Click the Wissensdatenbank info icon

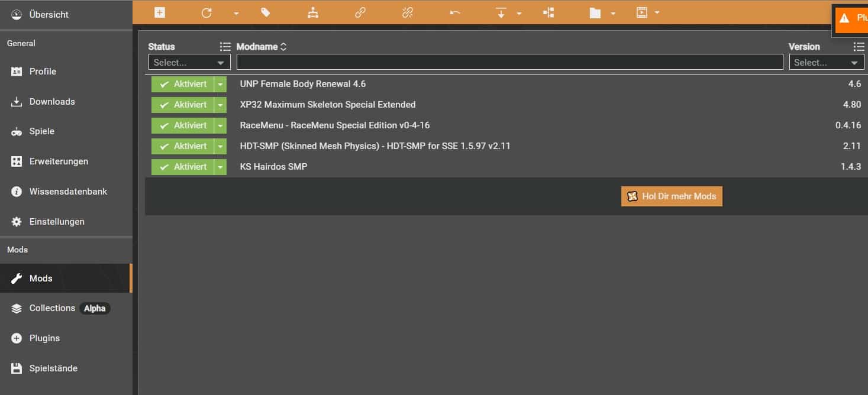click(x=17, y=192)
